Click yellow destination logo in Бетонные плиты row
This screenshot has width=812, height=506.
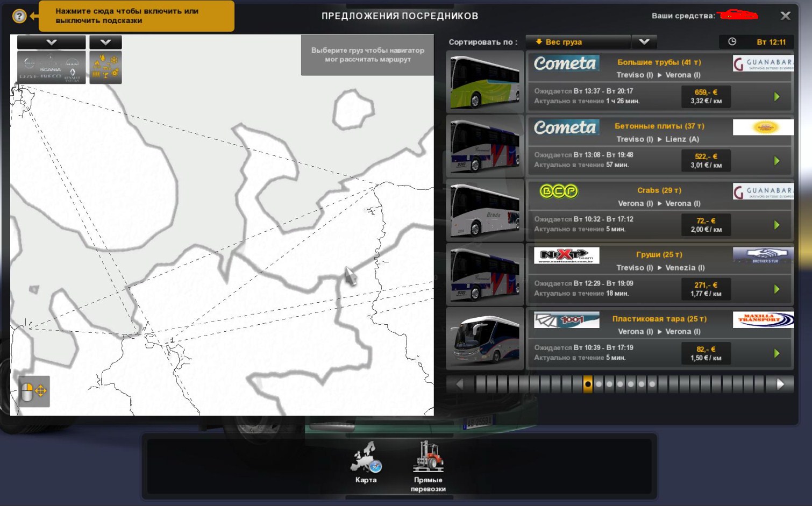coord(763,127)
